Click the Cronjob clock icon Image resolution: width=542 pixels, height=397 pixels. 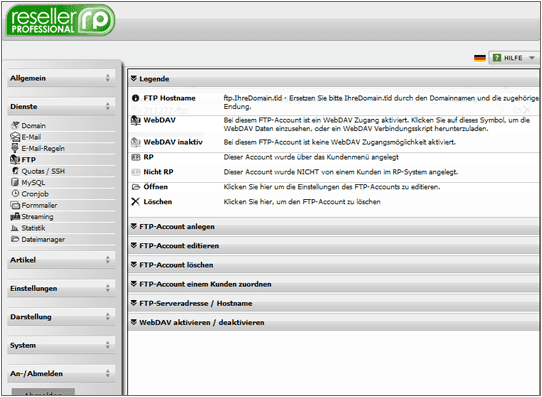tap(15, 193)
